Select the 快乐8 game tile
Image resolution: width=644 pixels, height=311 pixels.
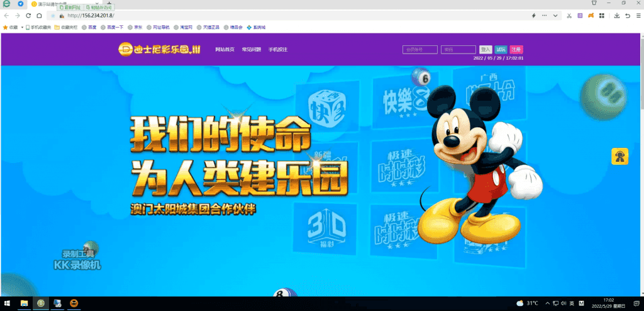pos(404,101)
